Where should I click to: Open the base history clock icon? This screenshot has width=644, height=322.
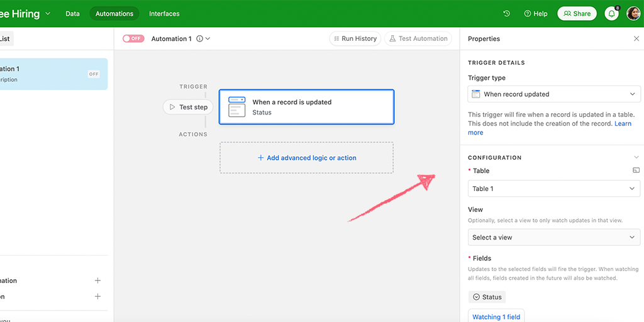507,14
